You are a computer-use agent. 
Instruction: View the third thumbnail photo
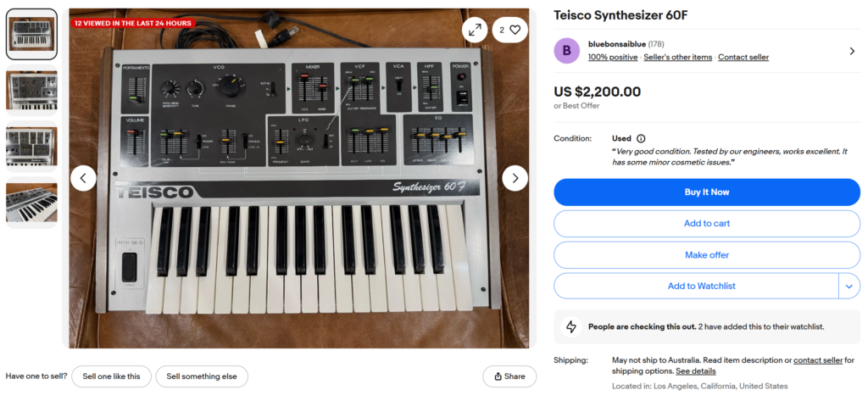pyautogui.click(x=32, y=148)
